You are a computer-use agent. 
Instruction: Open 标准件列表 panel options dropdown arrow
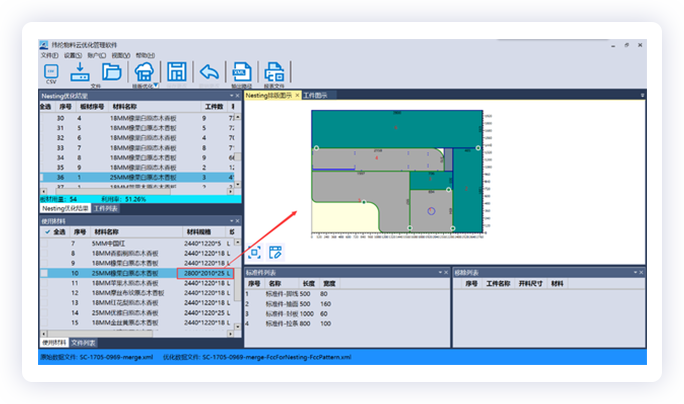coord(440,273)
